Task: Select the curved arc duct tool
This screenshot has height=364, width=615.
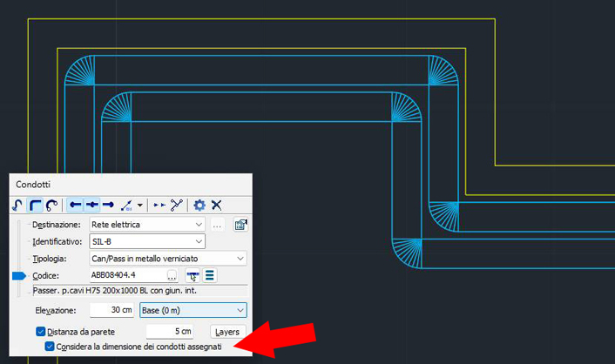Action: tap(51, 205)
